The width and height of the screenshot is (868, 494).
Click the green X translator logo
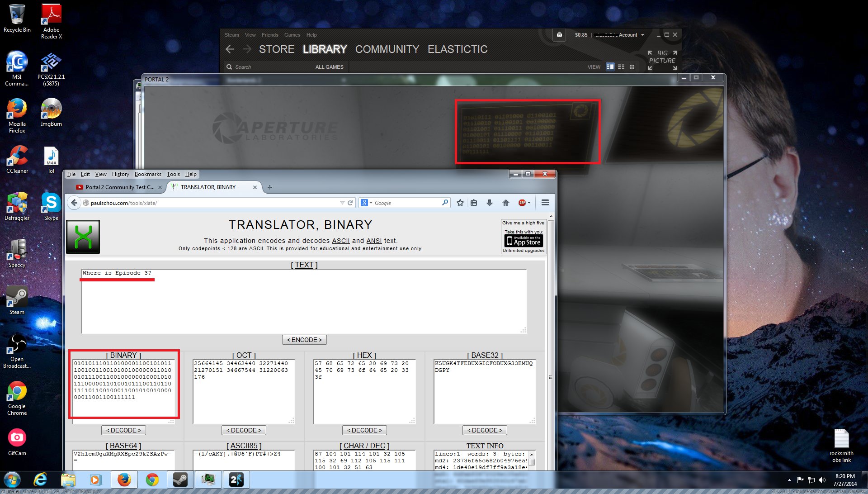pyautogui.click(x=83, y=237)
